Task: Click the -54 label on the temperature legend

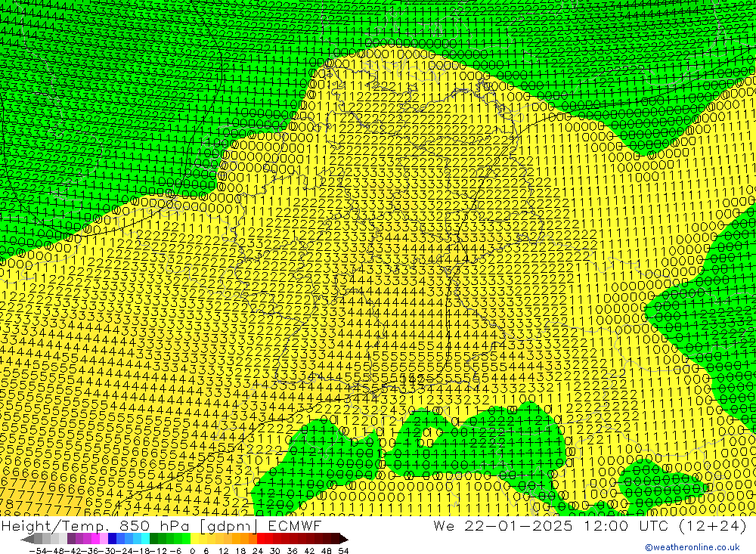Action: 38,551
